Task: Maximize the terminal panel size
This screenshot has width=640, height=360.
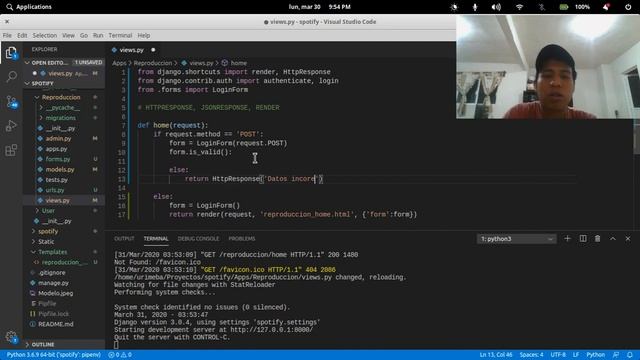Action: [x=613, y=239]
